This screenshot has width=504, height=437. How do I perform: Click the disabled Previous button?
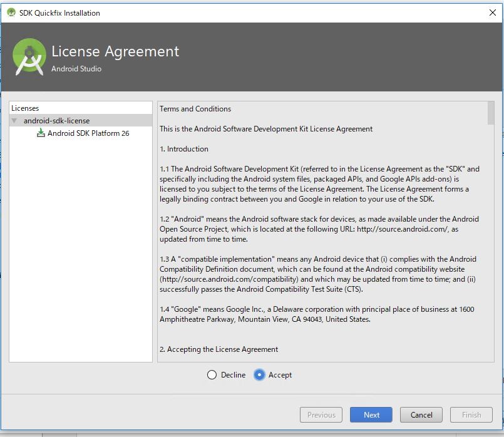click(x=321, y=415)
